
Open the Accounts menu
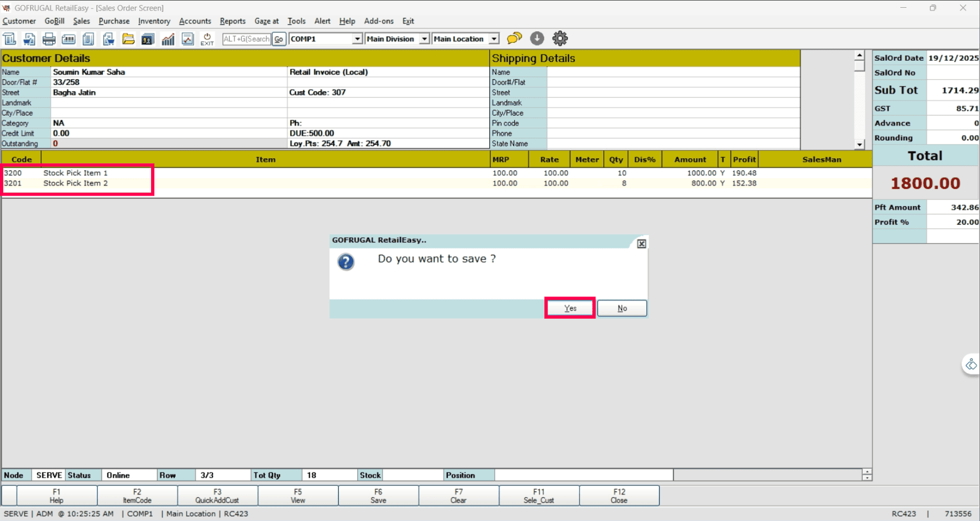(195, 21)
